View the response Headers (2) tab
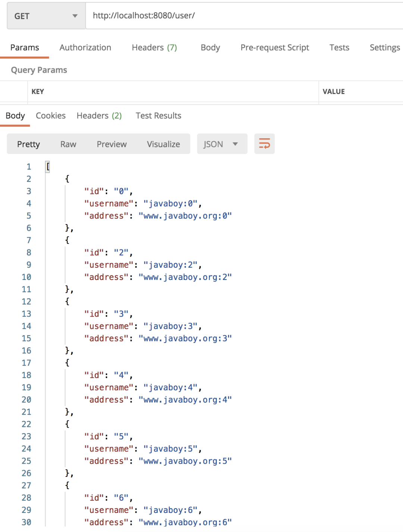Image resolution: width=403 pixels, height=532 pixels. [99, 116]
